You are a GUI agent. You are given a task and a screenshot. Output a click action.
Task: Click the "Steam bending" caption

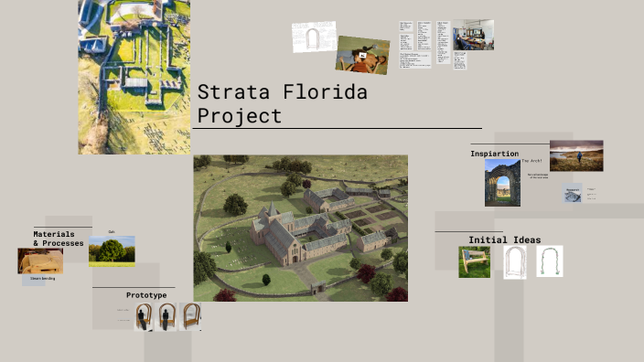point(42,278)
